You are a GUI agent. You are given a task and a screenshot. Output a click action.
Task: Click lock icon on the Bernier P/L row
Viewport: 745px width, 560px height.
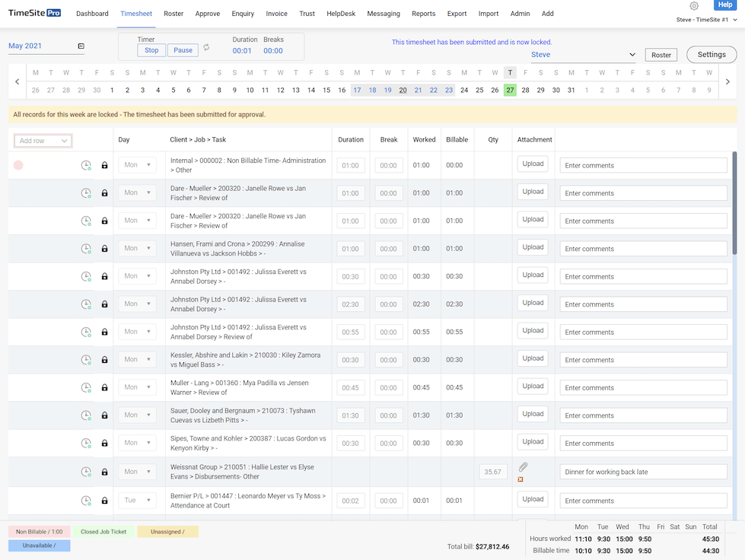click(x=104, y=500)
